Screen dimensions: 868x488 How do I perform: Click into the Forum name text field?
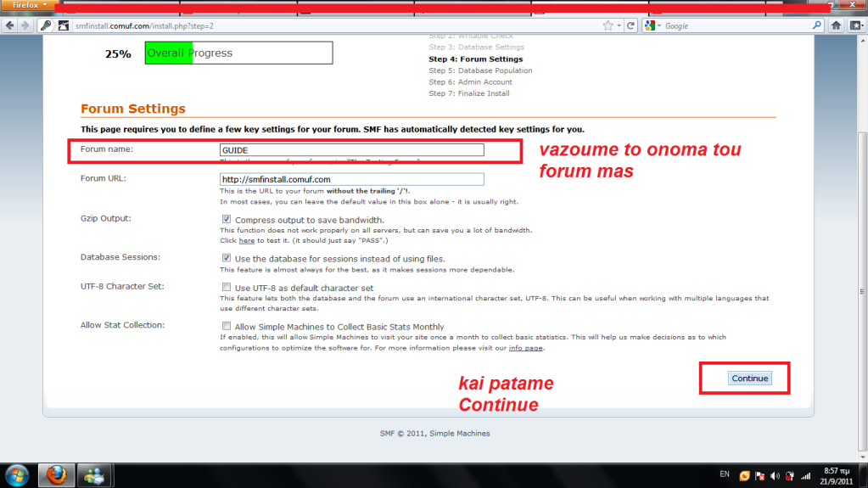[351, 149]
